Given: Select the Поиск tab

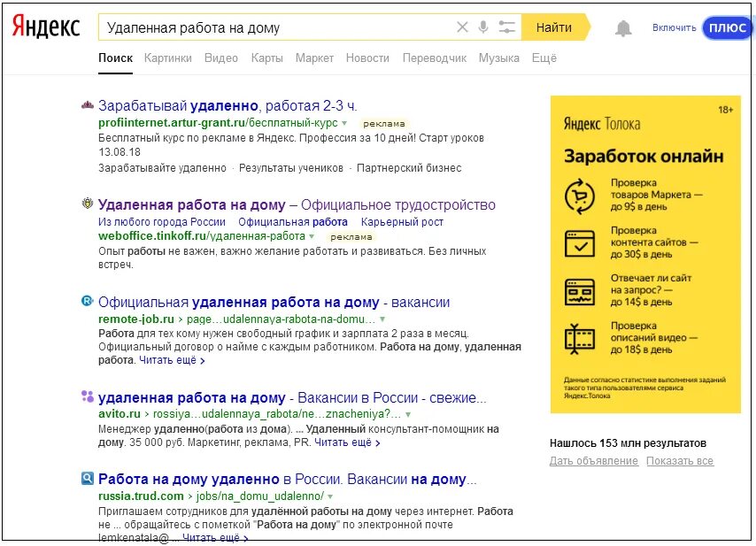Looking at the screenshot, I should coord(115,58).
